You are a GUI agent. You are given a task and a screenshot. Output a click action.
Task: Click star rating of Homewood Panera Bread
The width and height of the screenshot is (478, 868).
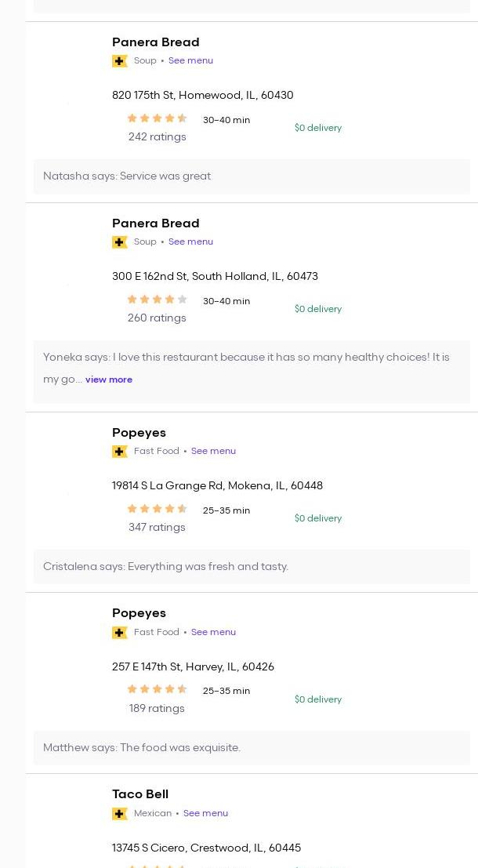click(x=157, y=118)
